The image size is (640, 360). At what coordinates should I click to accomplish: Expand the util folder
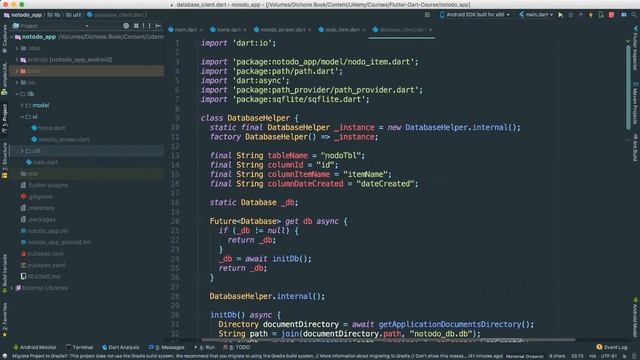coord(22,151)
